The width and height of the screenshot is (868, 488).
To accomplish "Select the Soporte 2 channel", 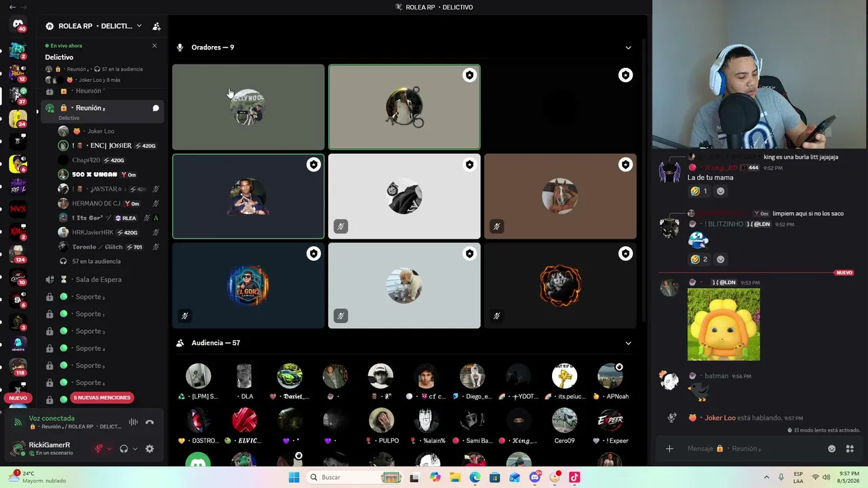I will coord(101,297).
